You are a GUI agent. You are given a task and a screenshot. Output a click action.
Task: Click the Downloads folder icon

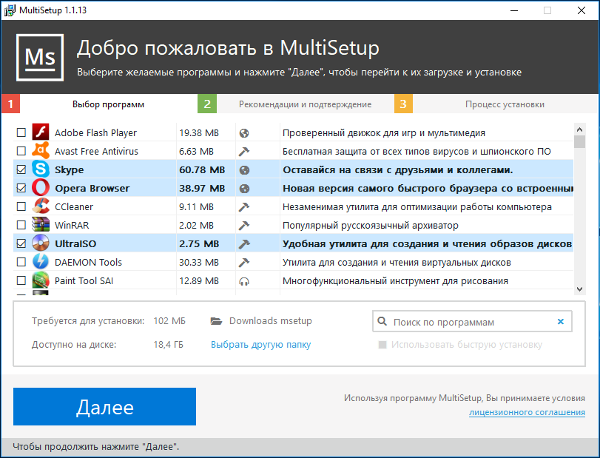(x=216, y=322)
